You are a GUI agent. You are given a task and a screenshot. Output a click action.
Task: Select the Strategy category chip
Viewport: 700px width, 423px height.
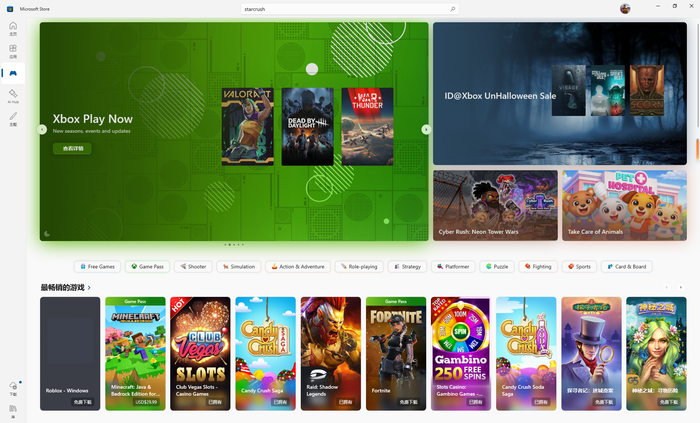(407, 267)
